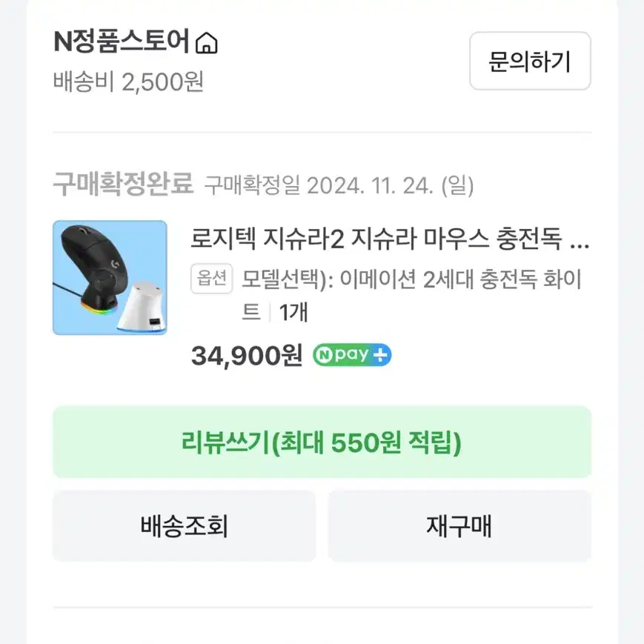Viewport: 644px width, 644px height.
Task: Open the Logitech mouse charging dock thumbnail
Action: tap(110, 278)
